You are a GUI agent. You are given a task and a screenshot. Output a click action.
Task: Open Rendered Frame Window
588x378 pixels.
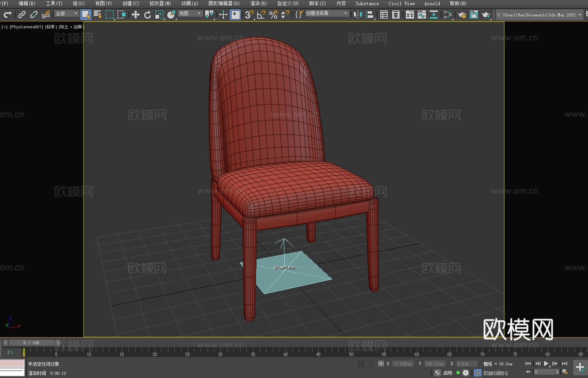[474, 14]
